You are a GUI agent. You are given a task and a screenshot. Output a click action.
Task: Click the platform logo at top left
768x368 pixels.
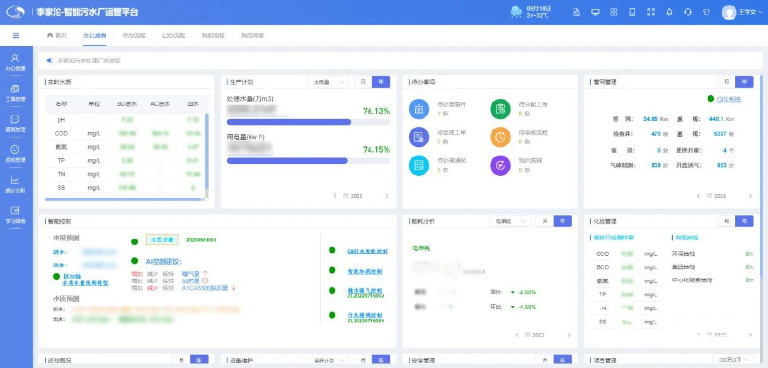(x=15, y=12)
